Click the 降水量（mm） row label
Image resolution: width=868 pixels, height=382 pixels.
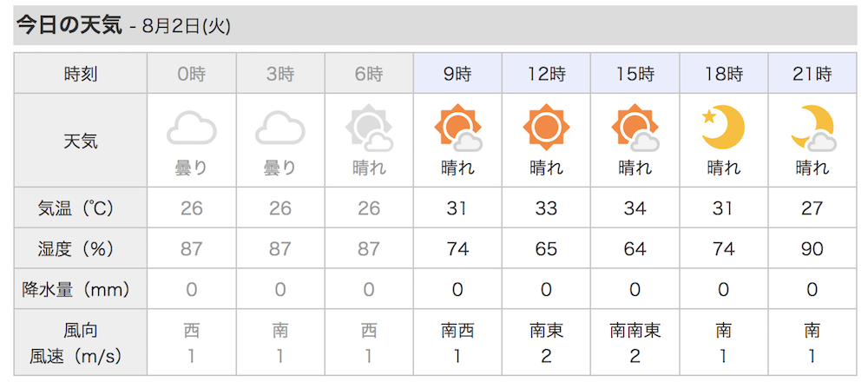click(x=81, y=289)
